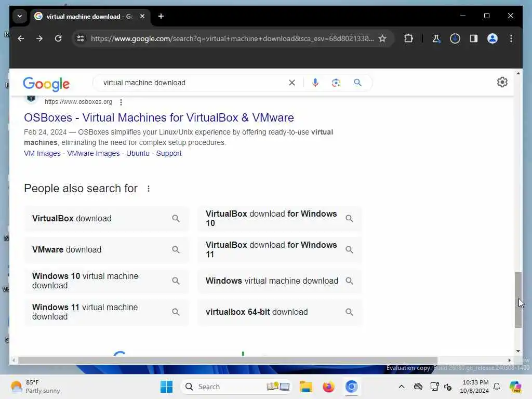Open the Windows Start menu
This screenshot has width=532, height=399.
(x=166, y=387)
